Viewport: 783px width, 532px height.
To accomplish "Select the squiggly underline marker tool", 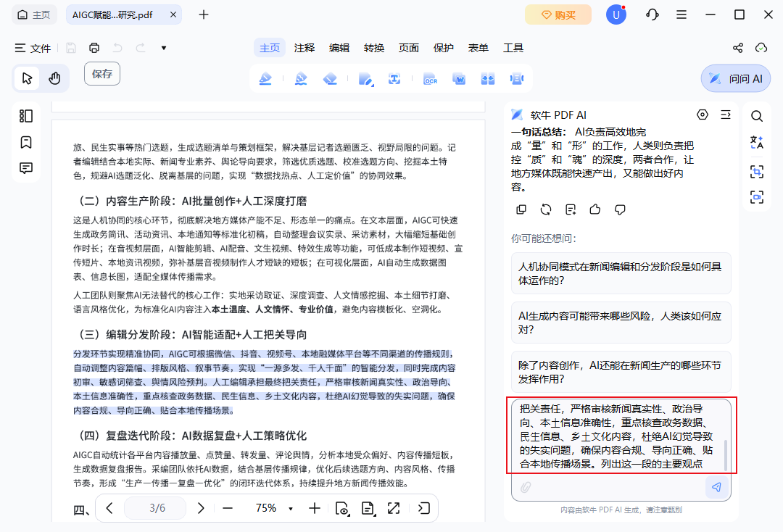I will pyautogui.click(x=301, y=79).
